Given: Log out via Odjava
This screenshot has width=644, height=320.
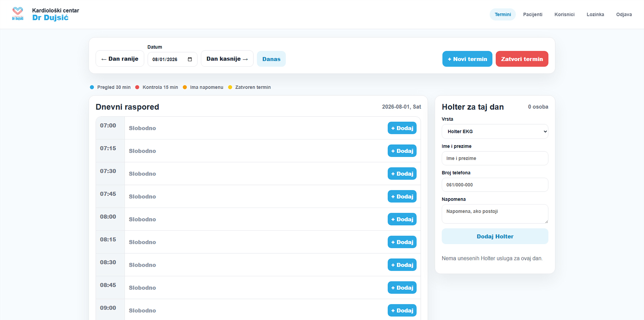Looking at the screenshot, I should [624, 15].
